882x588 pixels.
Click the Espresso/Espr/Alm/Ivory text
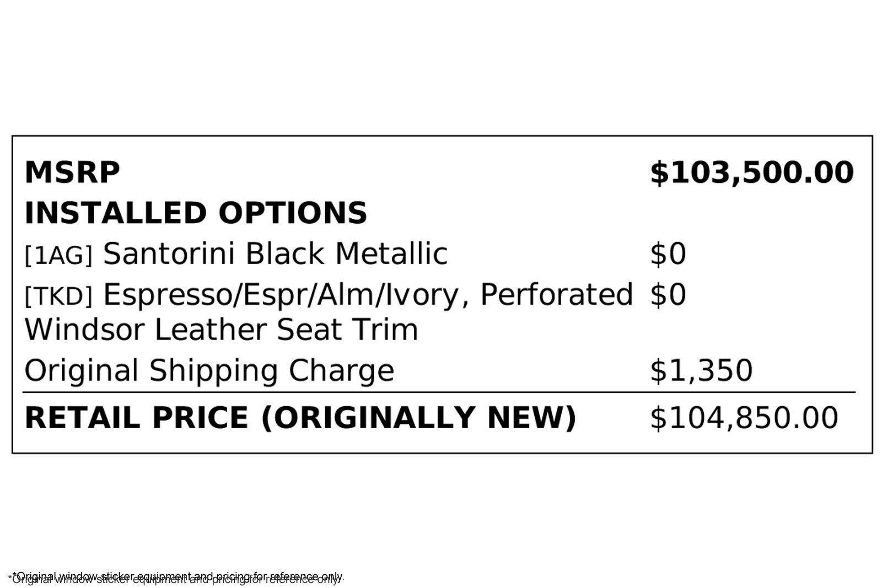coord(281,295)
